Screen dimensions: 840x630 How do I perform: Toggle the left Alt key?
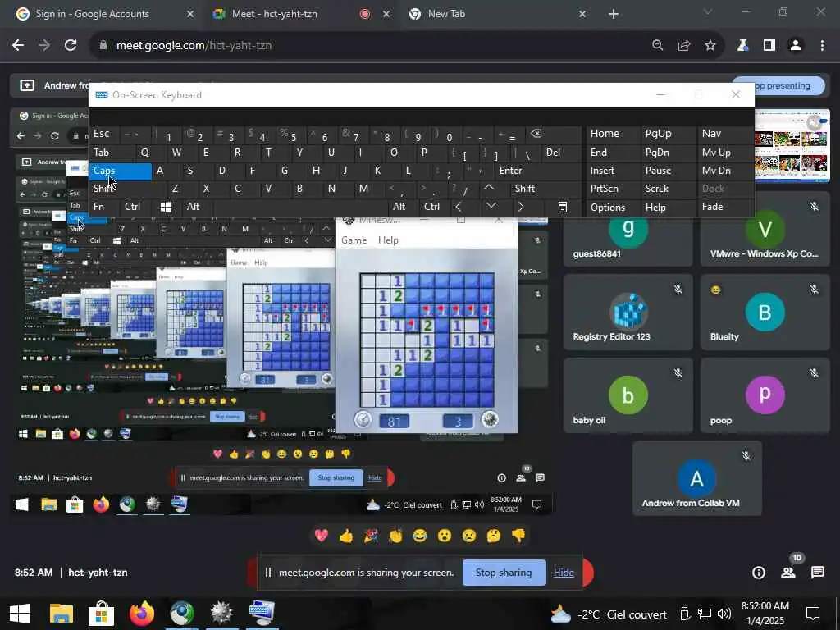(x=198, y=207)
